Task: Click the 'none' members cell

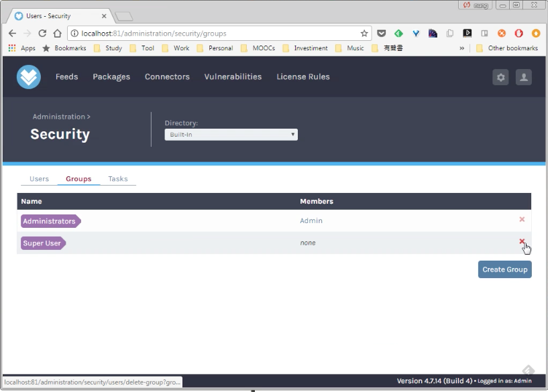Action: [308, 243]
